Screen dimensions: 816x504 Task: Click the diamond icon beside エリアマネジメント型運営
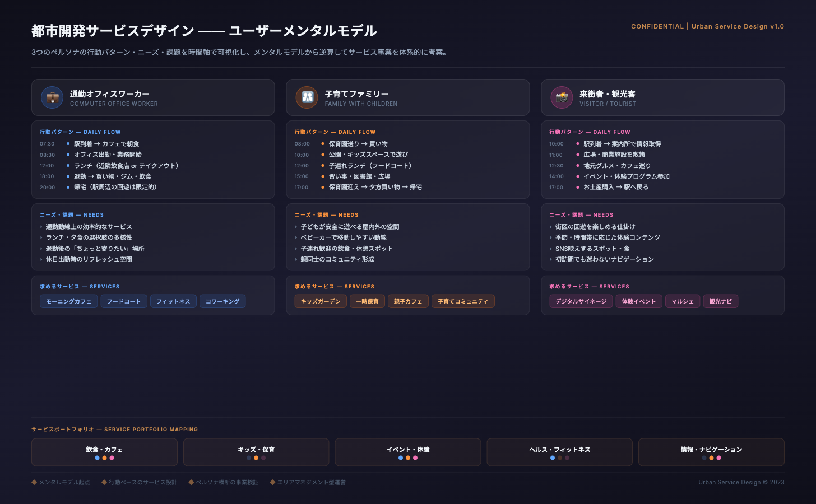[x=273, y=482]
